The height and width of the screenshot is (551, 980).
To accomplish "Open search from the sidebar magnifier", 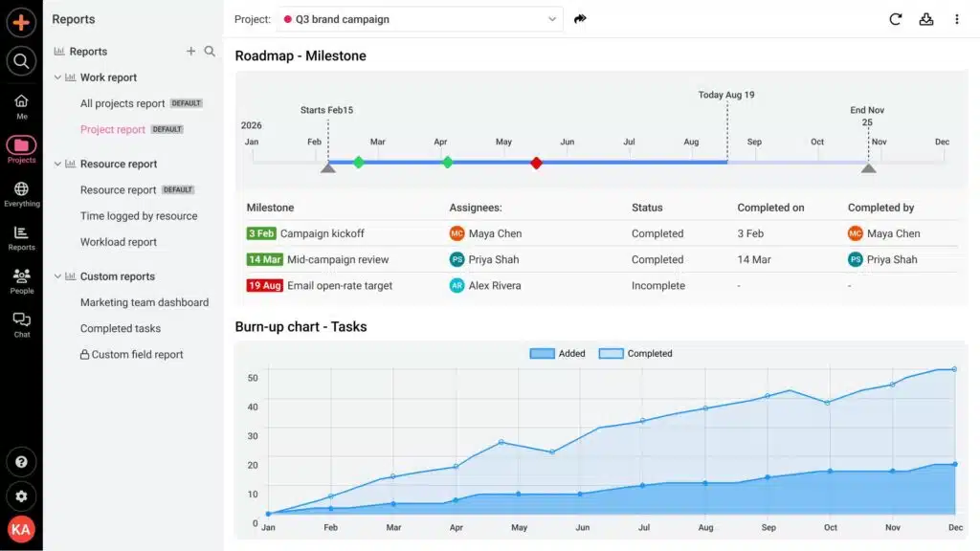I will [x=21, y=61].
